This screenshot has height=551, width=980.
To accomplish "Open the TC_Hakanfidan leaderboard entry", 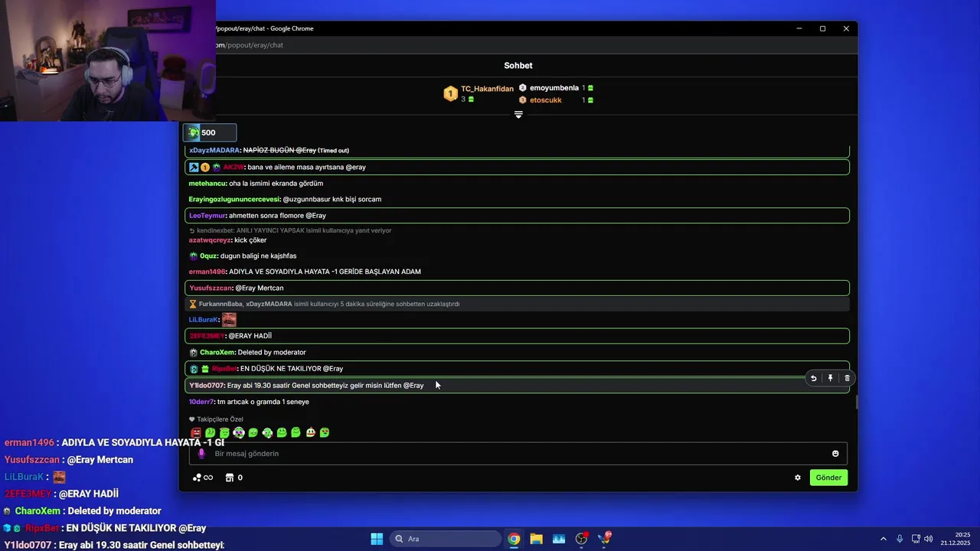I will tap(479, 93).
